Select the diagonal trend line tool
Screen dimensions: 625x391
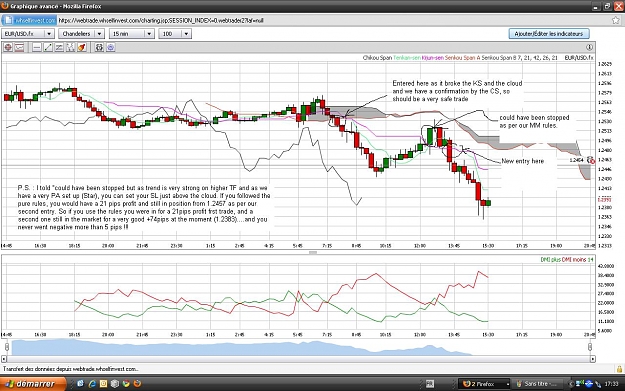pos(48,47)
